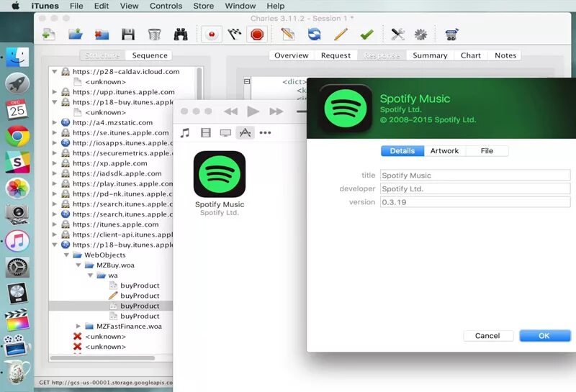
Task: Open iTunes from the Dock
Action: coord(17,241)
